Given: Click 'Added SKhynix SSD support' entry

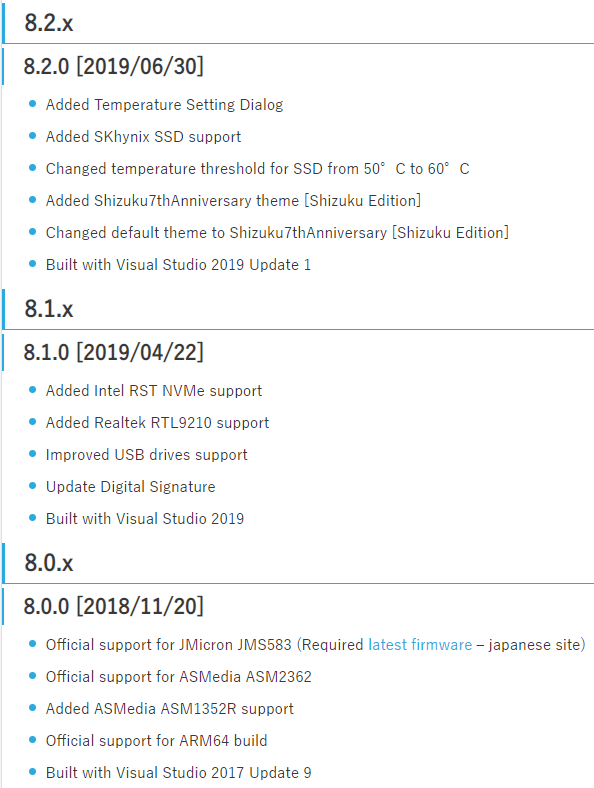Looking at the screenshot, I should (x=143, y=137).
